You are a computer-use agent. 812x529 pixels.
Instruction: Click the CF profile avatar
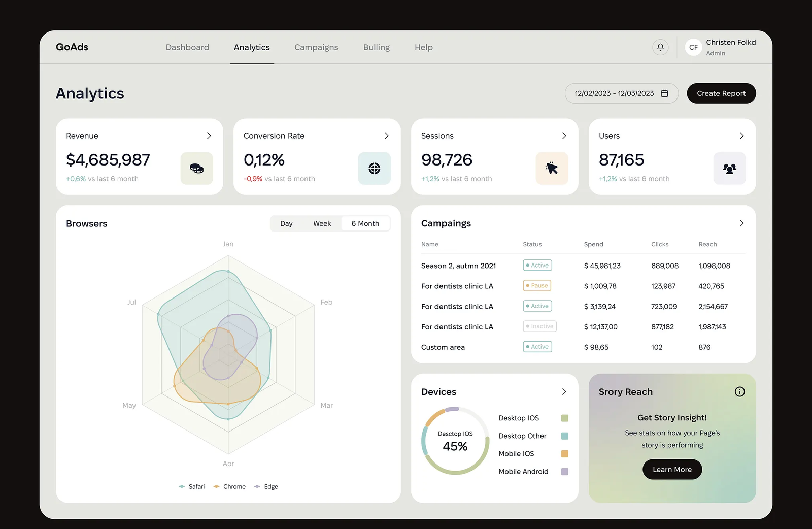tap(693, 47)
